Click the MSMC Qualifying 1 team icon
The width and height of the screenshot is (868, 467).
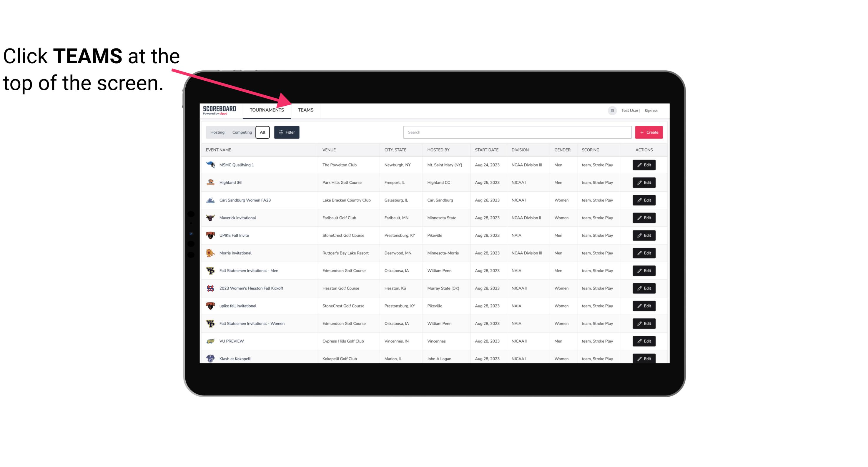click(210, 164)
